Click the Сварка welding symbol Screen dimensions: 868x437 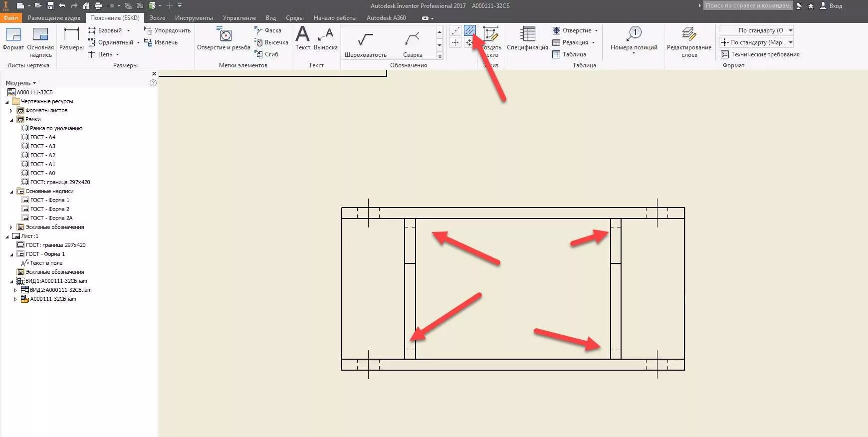tap(413, 44)
